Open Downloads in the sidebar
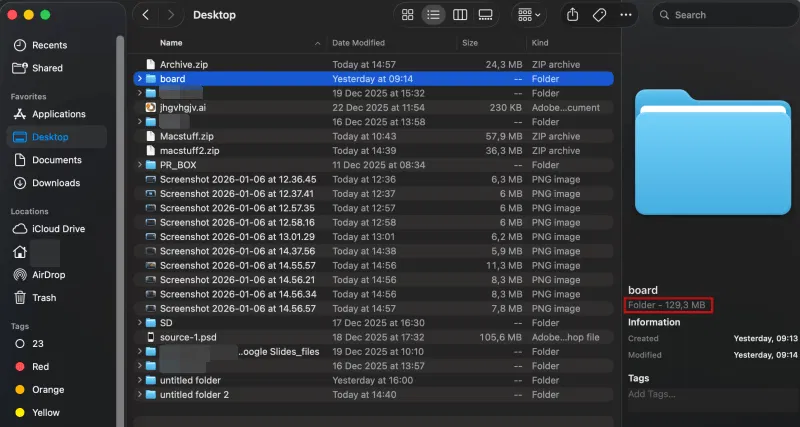 (x=56, y=183)
